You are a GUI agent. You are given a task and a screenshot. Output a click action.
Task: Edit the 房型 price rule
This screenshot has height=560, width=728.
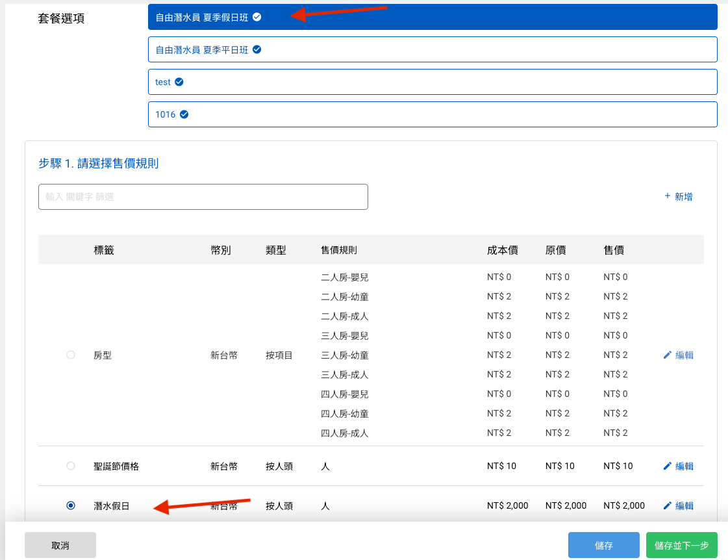pos(679,355)
